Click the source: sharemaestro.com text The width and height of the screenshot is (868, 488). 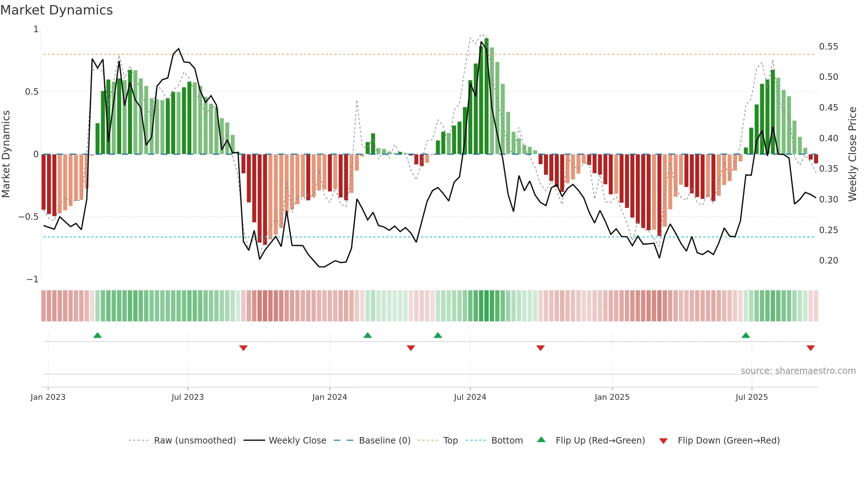798,371
